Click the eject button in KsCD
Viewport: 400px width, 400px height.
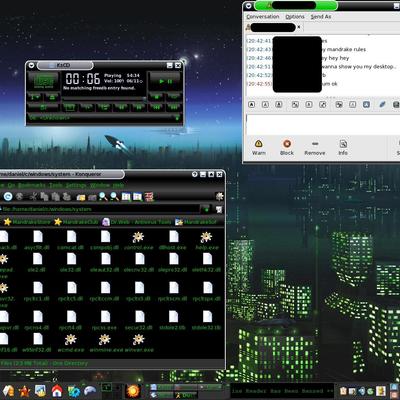click(x=52, y=97)
